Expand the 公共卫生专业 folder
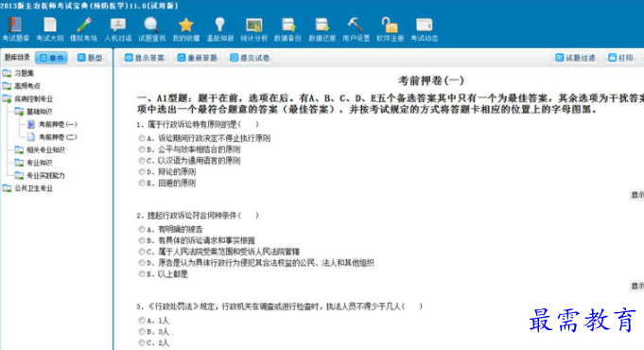 click(28, 188)
